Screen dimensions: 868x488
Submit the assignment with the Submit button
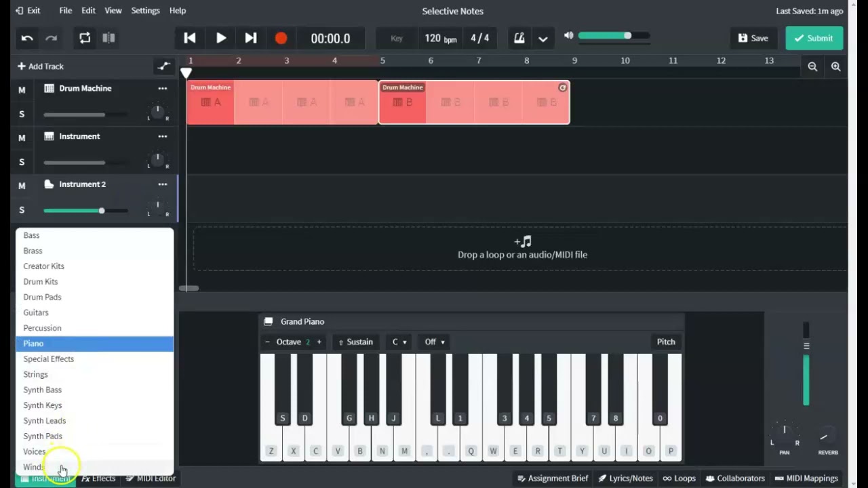click(x=814, y=39)
